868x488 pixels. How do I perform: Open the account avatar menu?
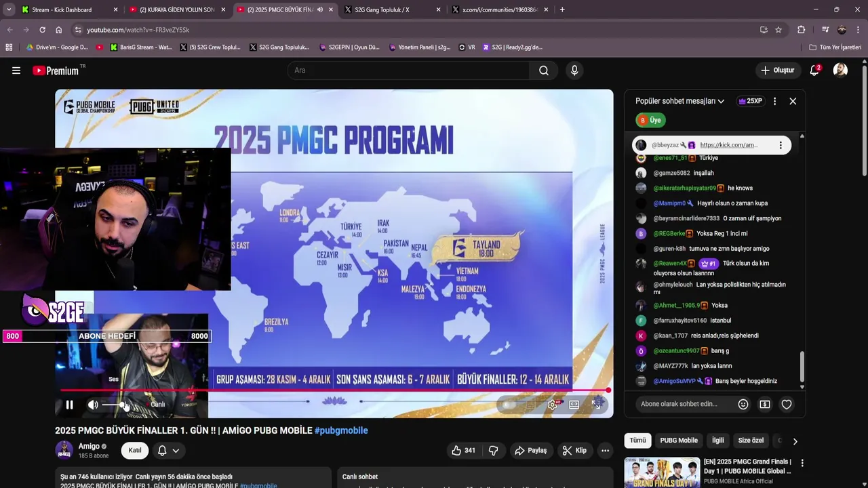[x=840, y=70]
